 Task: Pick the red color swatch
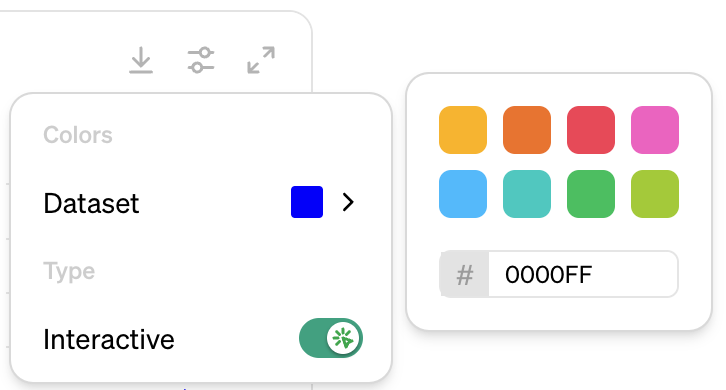click(x=591, y=130)
